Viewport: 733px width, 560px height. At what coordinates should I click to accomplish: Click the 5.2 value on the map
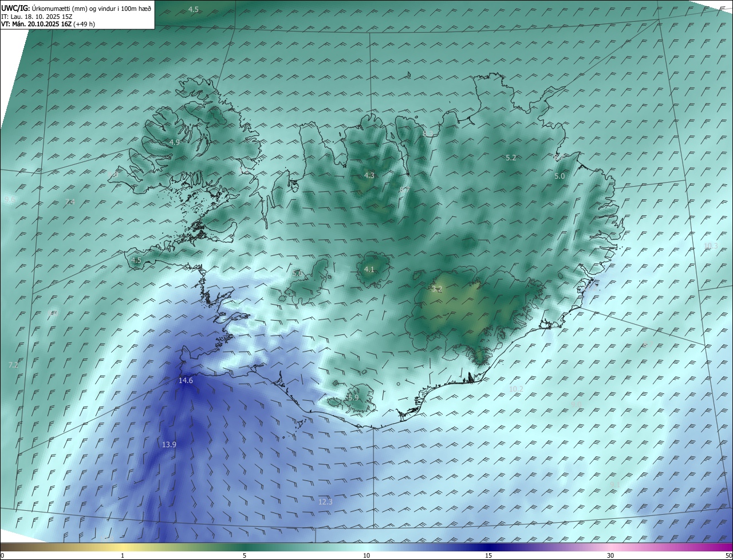point(511,157)
